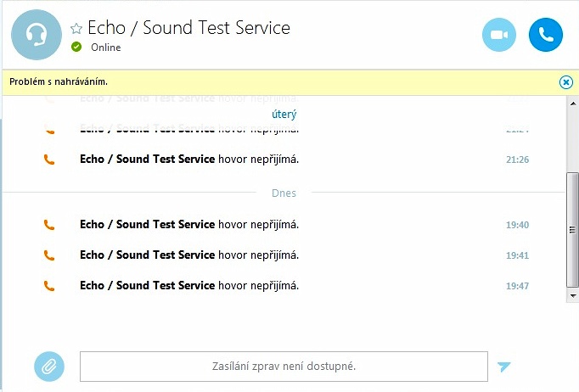The image size is (579, 392).
Task: Click the Echo contact avatar
Action: [36, 35]
